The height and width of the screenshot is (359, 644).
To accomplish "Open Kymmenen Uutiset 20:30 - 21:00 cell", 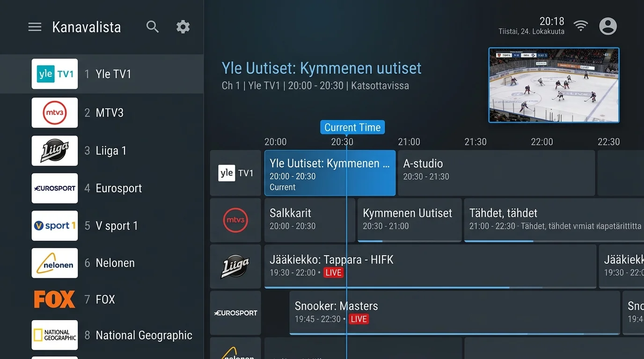I will (x=410, y=220).
